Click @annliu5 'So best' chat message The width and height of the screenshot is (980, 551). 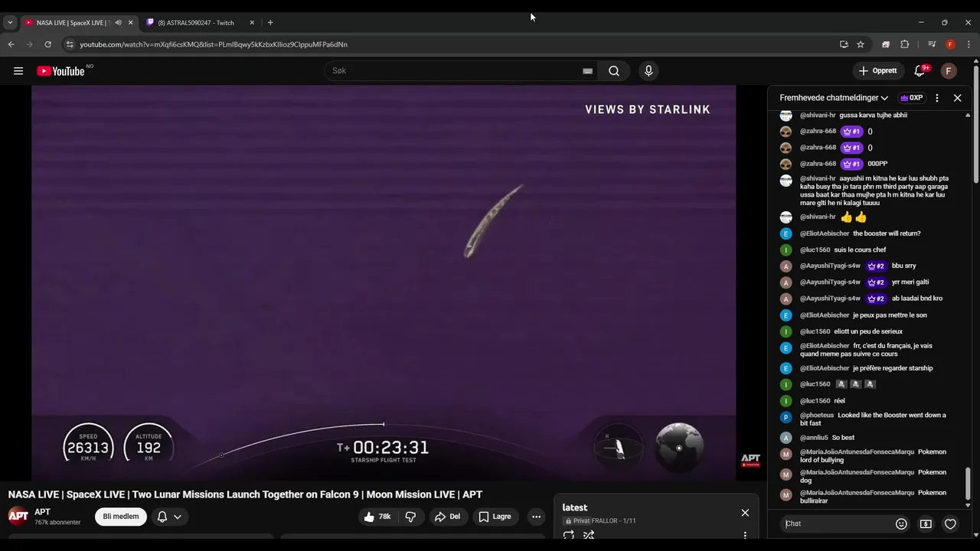(817, 438)
